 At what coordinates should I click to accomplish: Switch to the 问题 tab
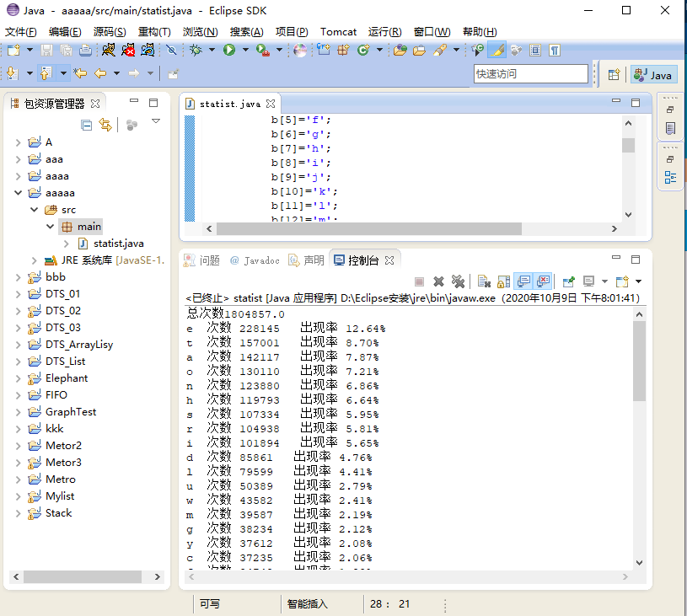coord(201,260)
